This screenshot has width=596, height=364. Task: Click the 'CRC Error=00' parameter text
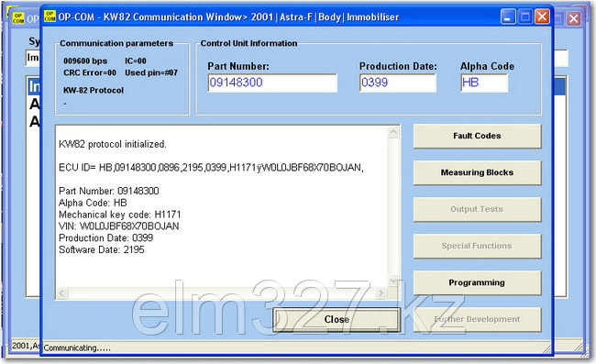click(90, 72)
